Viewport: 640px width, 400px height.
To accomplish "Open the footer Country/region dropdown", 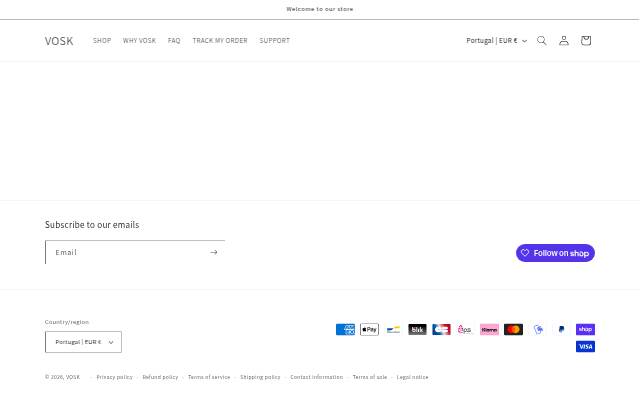I will pyautogui.click(x=83, y=342).
